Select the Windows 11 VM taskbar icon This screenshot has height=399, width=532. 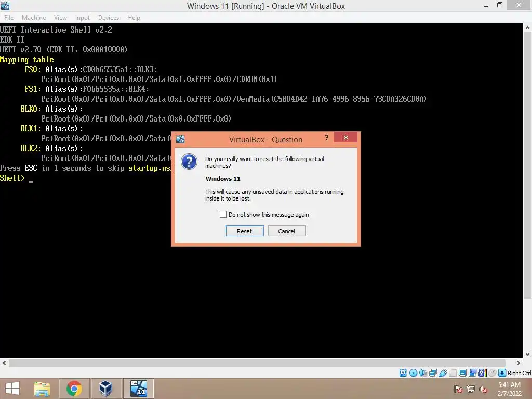(x=138, y=389)
